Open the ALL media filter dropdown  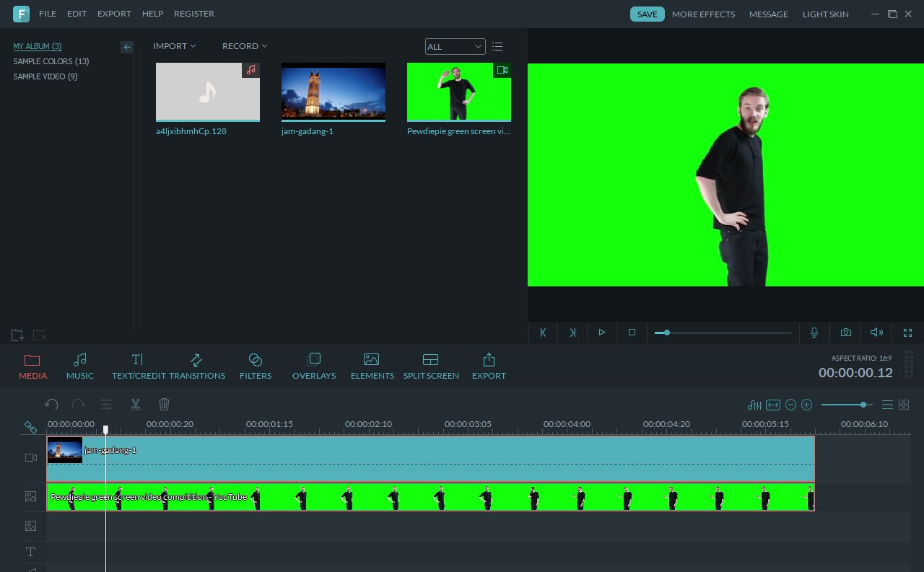(x=455, y=47)
